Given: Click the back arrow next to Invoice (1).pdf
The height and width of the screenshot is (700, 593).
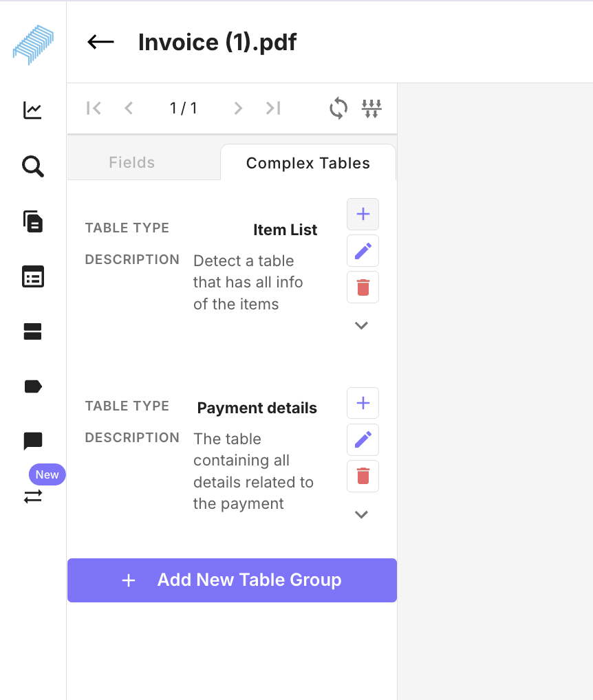Looking at the screenshot, I should pyautogui.click(x=100, y=42).
